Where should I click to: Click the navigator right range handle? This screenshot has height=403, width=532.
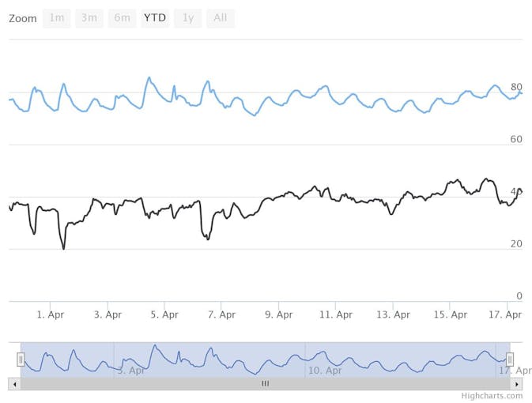(x=510, y=360)
